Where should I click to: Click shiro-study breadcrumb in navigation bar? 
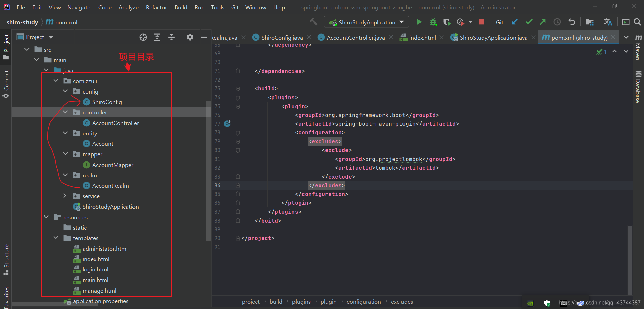tap(22, 22)
